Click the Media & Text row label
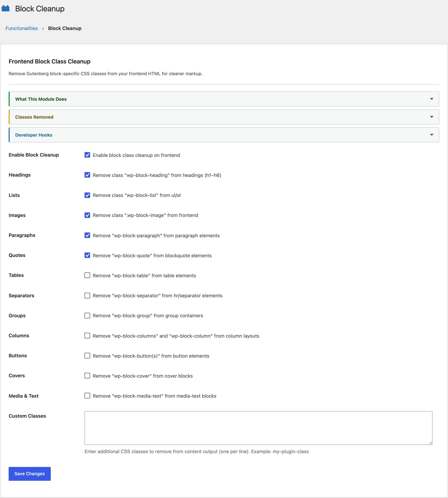Image resolution: width=448 pixels, height=498 pixels. (x=24, y=396)
